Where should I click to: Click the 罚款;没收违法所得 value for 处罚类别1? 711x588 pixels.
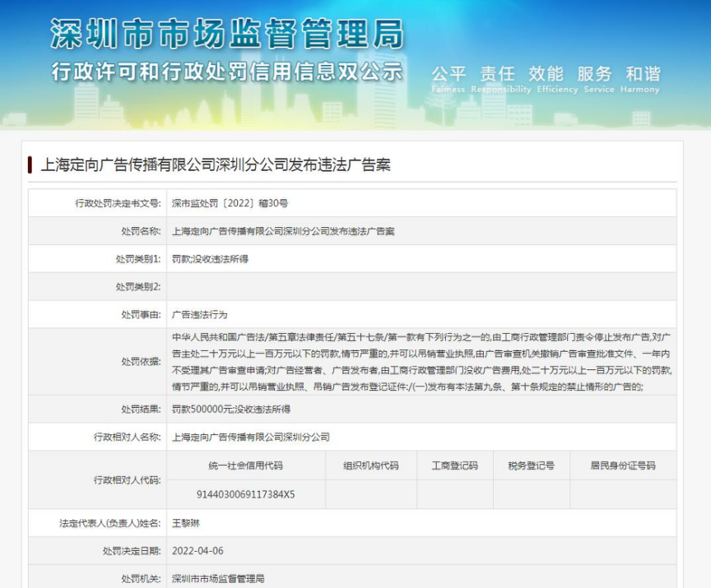pos(210,259)
